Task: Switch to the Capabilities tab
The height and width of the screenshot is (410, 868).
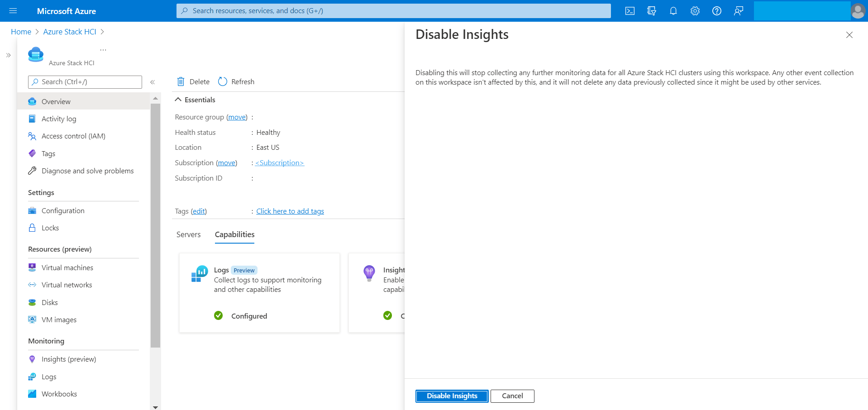Action: click(x=234, y=234)
